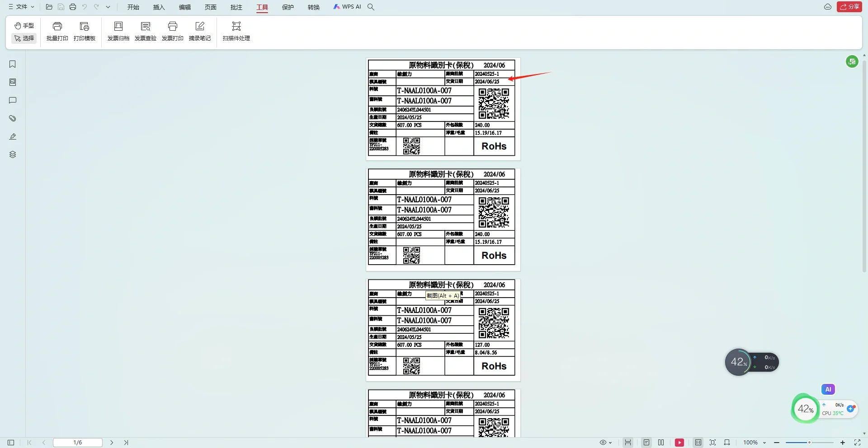The height and width of the screenshot is (448, 868).
Task: Select the 手型 hand tool
Action: click(x=24, y=26)
